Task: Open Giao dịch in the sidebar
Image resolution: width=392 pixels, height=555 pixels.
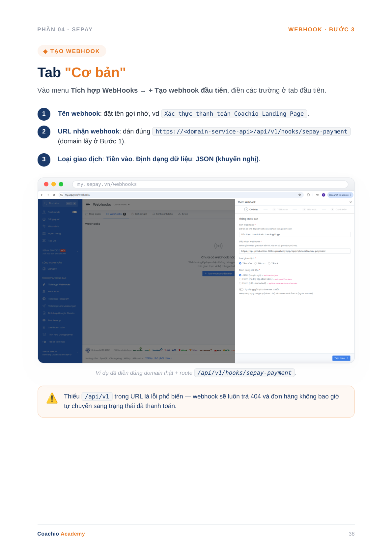Action: pyautogui.click(x=53, y=226)
